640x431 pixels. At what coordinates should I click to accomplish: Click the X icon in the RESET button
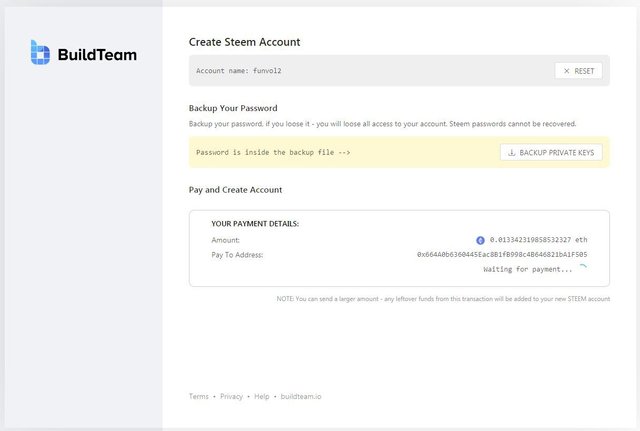coord(567,71)
